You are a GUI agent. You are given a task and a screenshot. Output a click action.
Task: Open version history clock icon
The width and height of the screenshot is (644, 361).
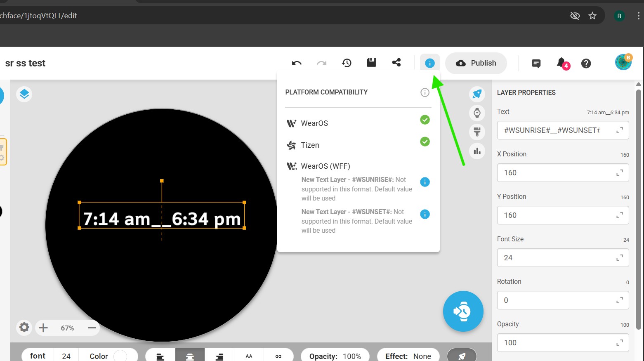pyautogui.click(x=347, y=63)
